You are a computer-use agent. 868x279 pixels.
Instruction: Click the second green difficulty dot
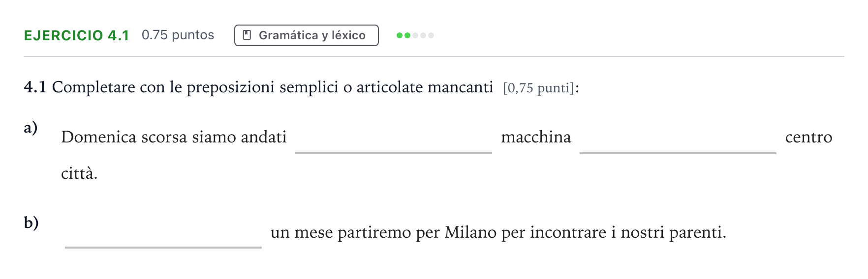(407, 35)
